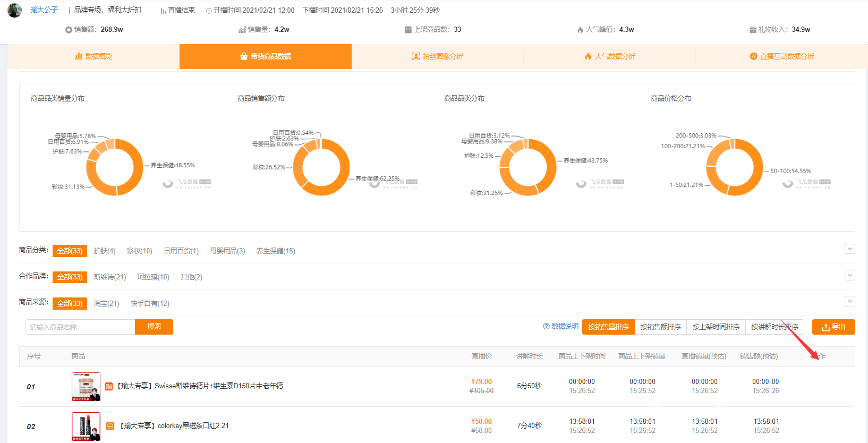Image resolution: width=868 pixels, height=443 pixels.
Task: Open the colorkey黑磁条口红 product title
Action: [x=174, y=425]
